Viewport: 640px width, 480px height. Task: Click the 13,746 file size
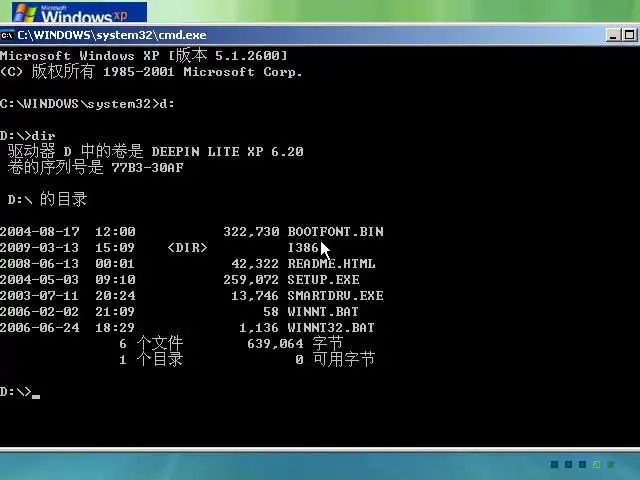(255, 296)
